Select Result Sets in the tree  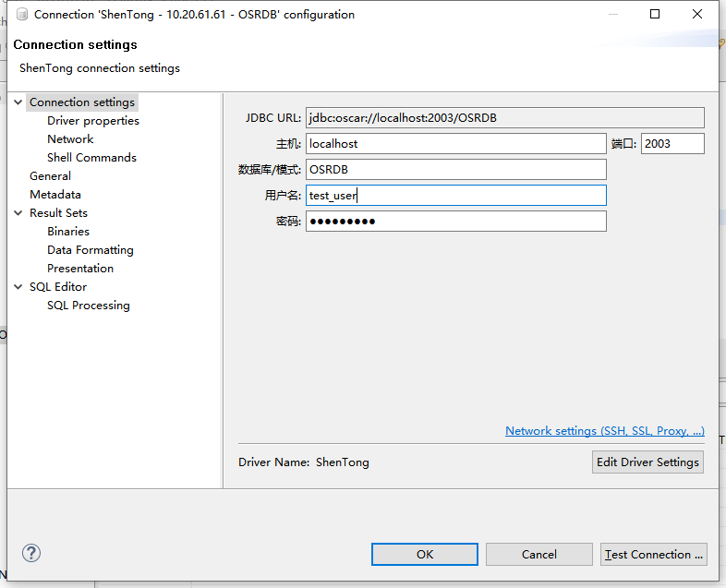point(58,213)
